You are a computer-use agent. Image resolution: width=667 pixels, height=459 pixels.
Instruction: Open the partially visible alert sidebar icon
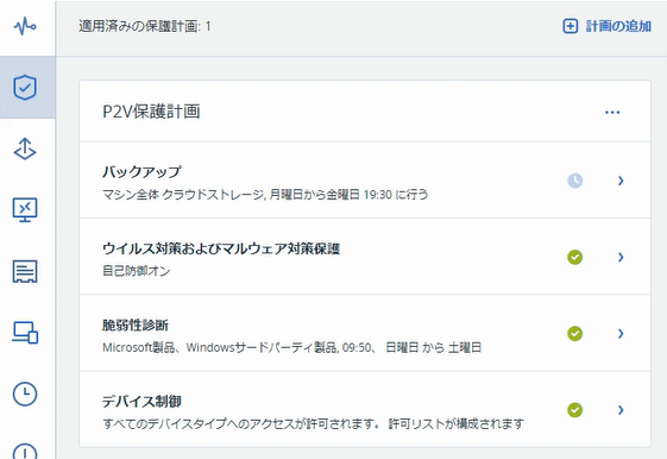click(x=25, y=451)
